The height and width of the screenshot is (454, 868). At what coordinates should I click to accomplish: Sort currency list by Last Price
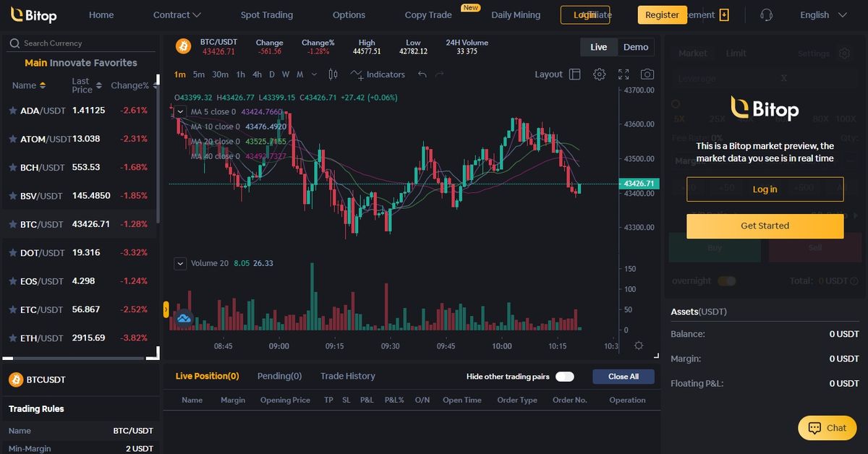pos(87,85)
